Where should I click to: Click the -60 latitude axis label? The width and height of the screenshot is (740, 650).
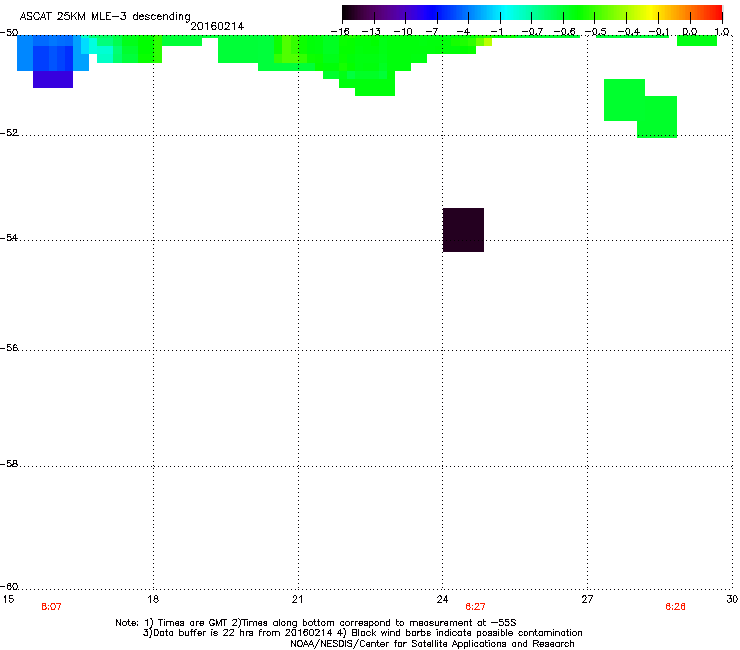pos(9,587)
